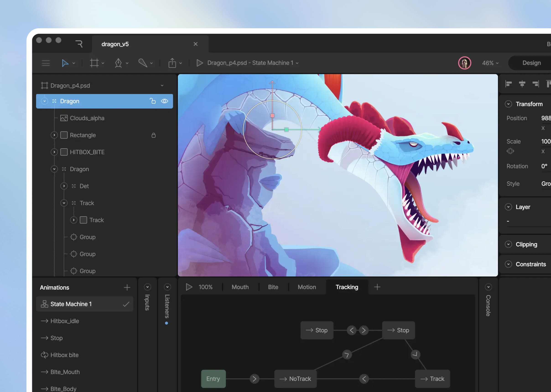Click the align left icon

pos(509,84)
